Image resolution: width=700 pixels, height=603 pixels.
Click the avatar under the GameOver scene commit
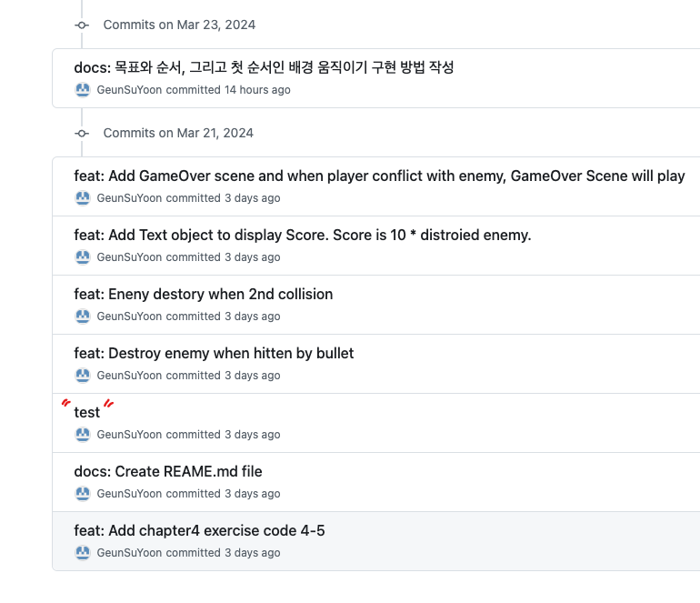[x=83, y=198]
